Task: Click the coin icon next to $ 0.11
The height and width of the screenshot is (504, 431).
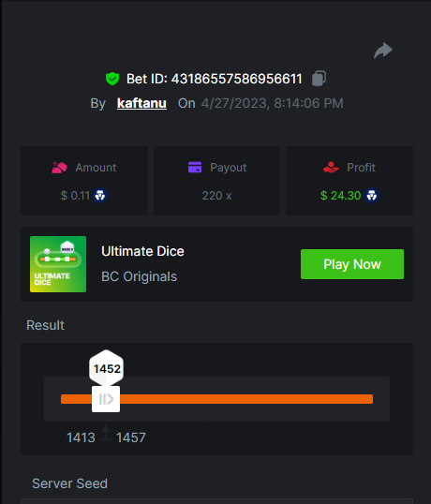Action: [x=100, y=196]
